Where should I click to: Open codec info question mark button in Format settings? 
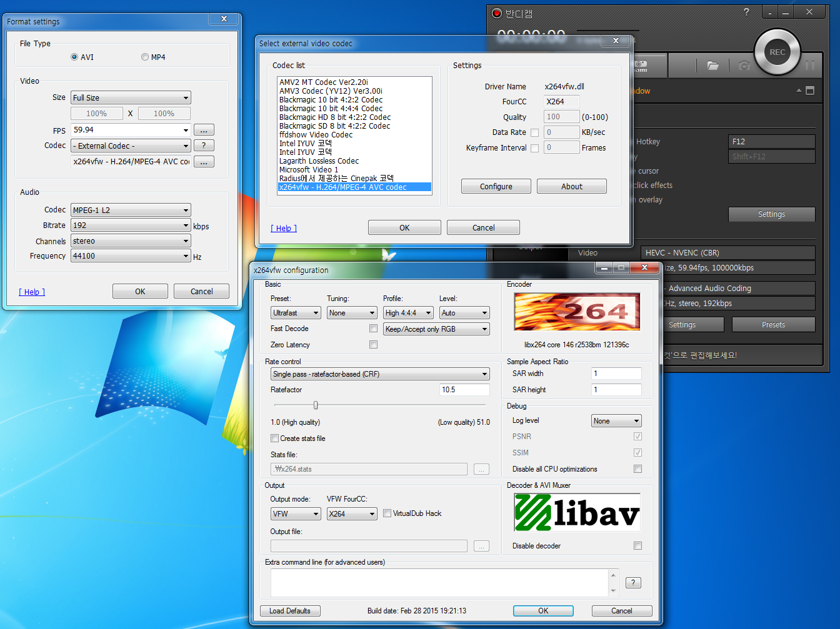(204, 145)
